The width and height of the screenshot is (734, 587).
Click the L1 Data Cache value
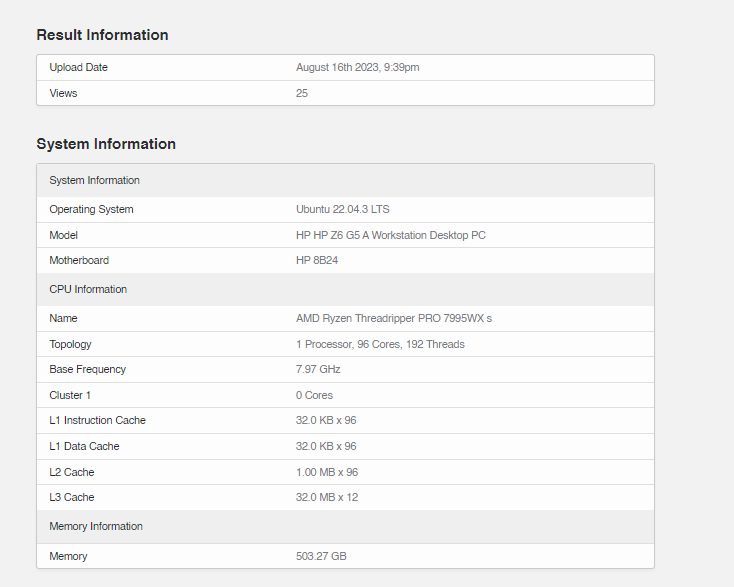[326, 446]
